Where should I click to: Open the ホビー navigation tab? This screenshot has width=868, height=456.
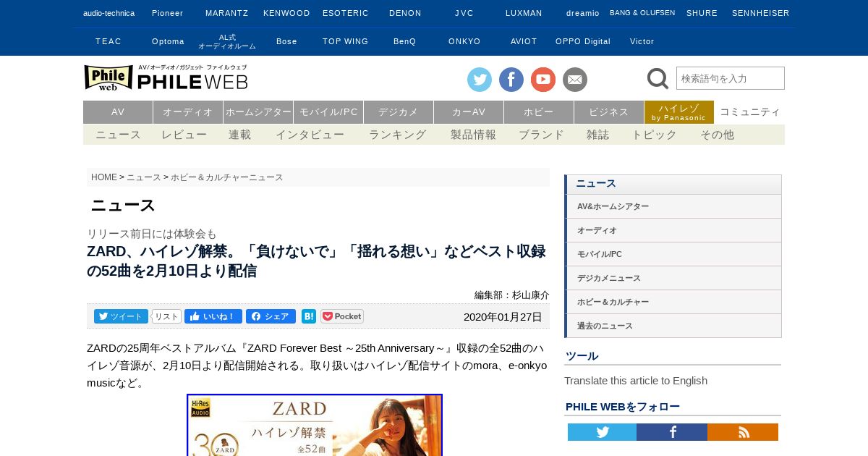pyautogui.click(x=539, y=112)
